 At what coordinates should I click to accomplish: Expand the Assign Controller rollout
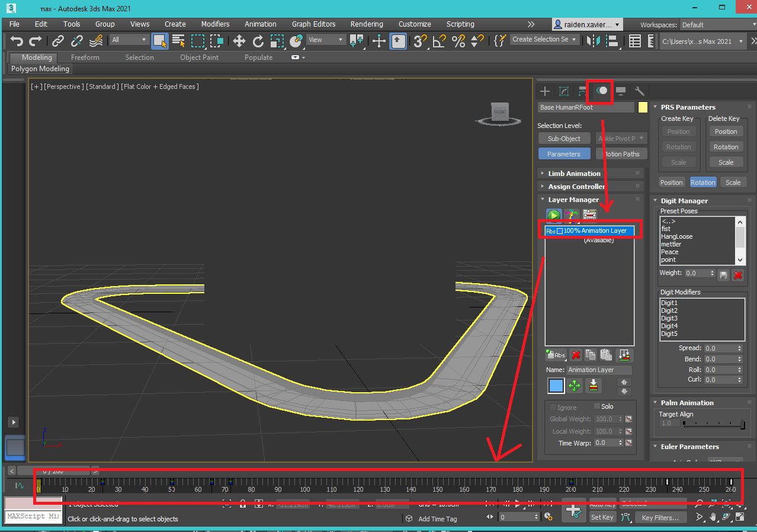(x=576, y=187)
